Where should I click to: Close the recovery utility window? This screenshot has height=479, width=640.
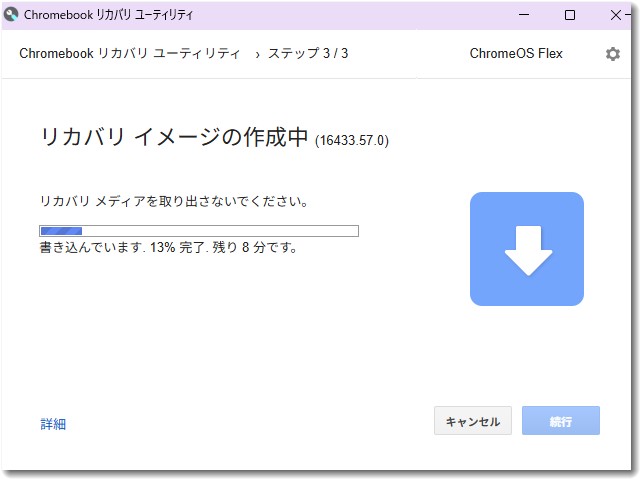coord(616,15)
